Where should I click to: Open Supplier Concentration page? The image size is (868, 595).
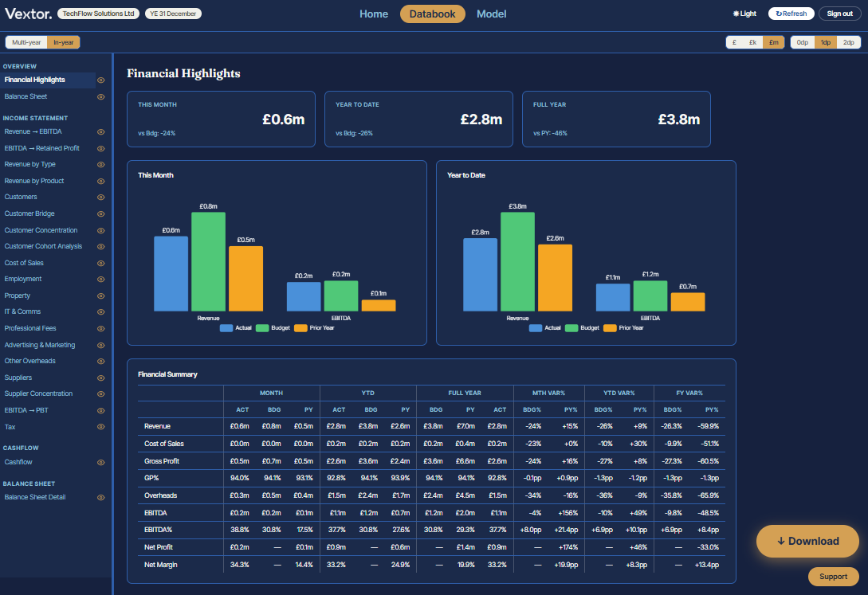pos(39,393)
